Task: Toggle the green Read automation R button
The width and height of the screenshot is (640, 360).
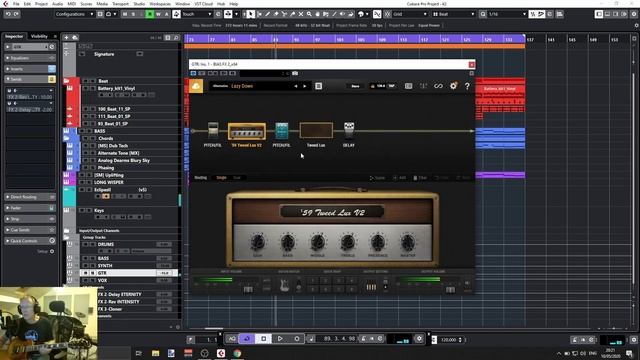Action: (x=150, y=14)
